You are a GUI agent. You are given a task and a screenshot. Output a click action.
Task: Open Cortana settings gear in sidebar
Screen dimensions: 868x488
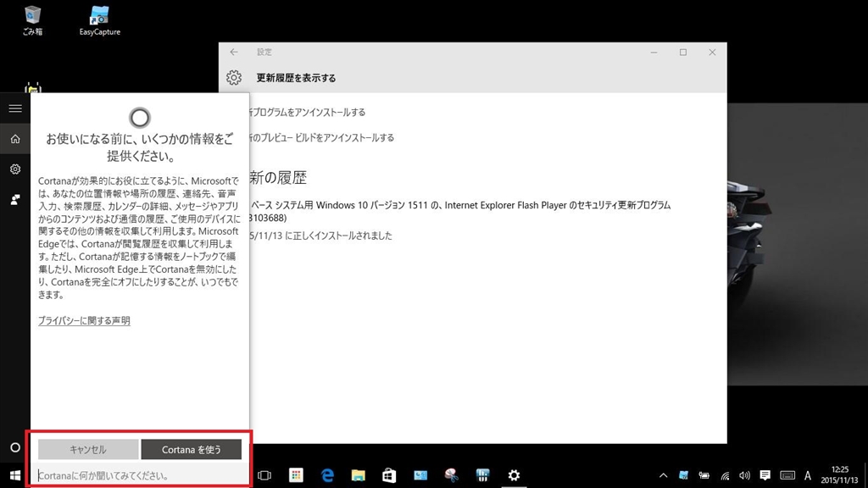15,169
